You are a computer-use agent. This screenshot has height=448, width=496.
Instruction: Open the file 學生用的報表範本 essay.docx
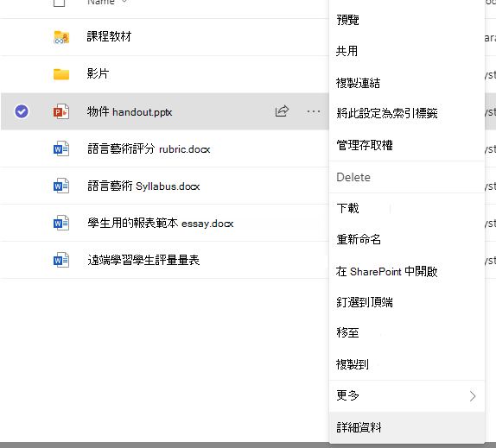161,224
